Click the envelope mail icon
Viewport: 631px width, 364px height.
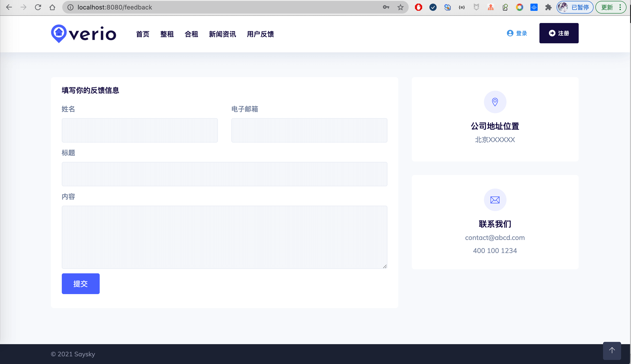(495, 200)
